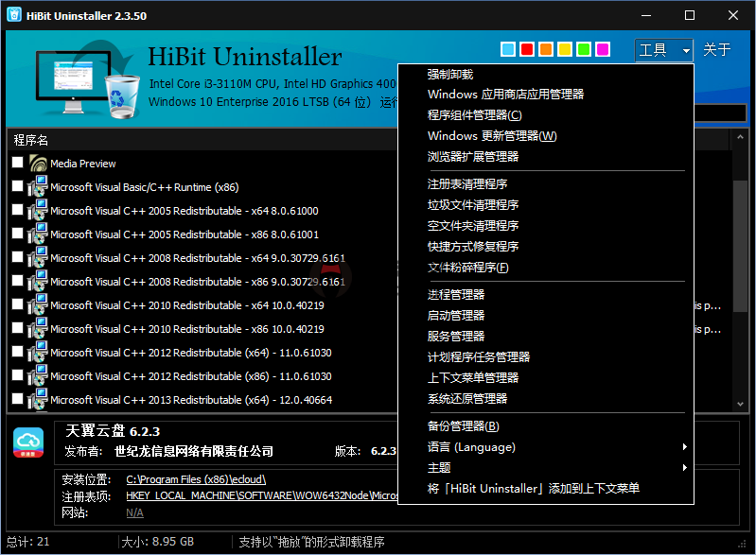Open install path C:\Program Files (x86)\ecloud\ link
The height and width of the screenshot is (555, 756).
coord(196,479)
